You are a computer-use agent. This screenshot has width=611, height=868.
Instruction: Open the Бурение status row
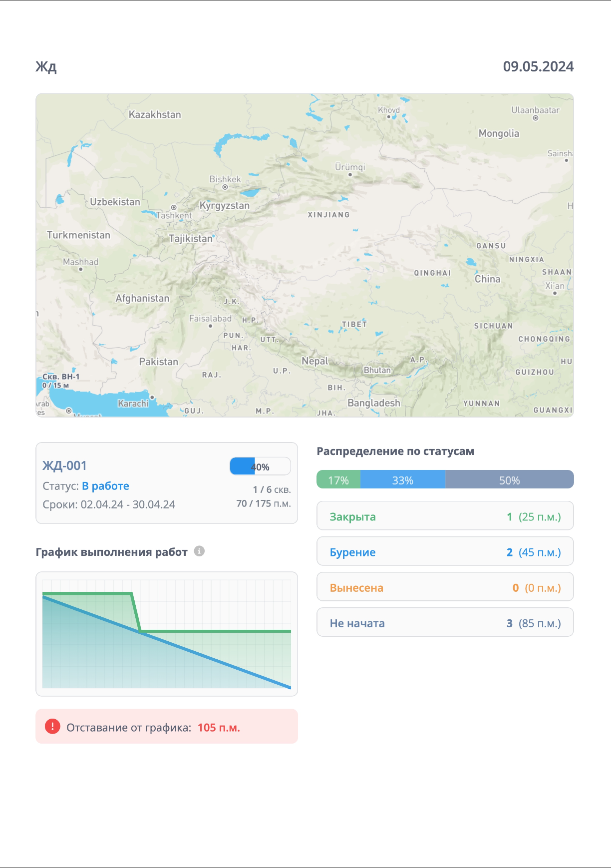pyautogui.click(x=445, y=551)
